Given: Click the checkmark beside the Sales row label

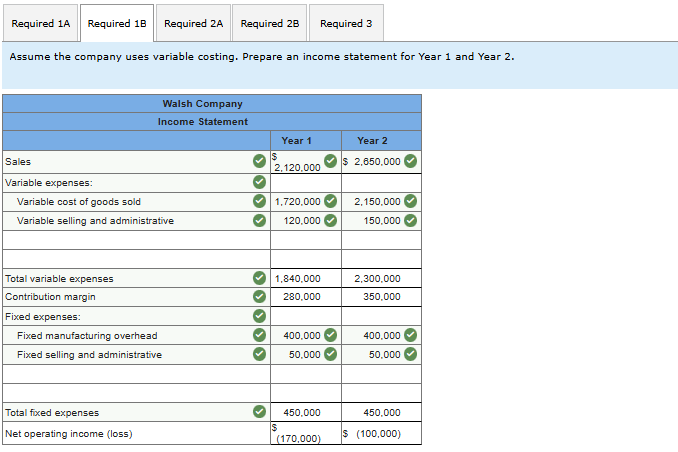Looking at the screenshot, I should pyautogui.click(x=259, y=162).
